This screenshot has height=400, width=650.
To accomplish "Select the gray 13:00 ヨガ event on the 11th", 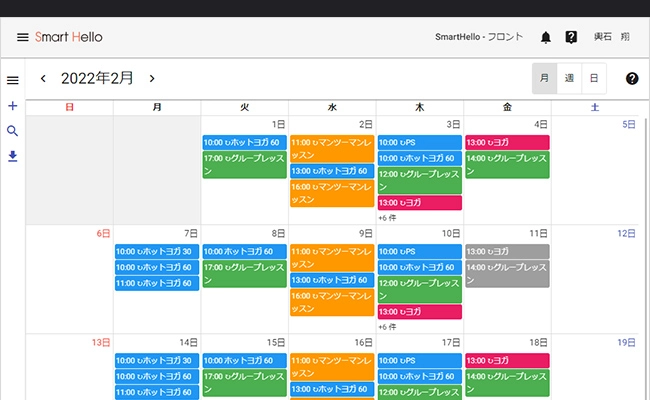I will pyautogui.click(x=507, y=252).
